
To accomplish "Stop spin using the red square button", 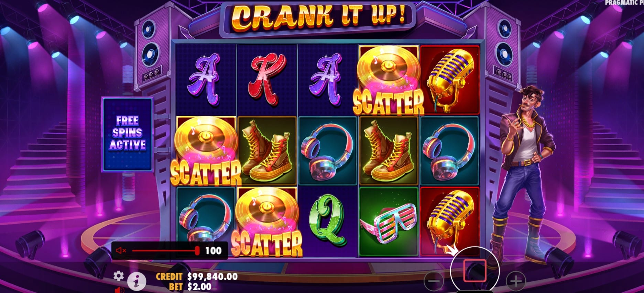I will [x=474, y=271].
